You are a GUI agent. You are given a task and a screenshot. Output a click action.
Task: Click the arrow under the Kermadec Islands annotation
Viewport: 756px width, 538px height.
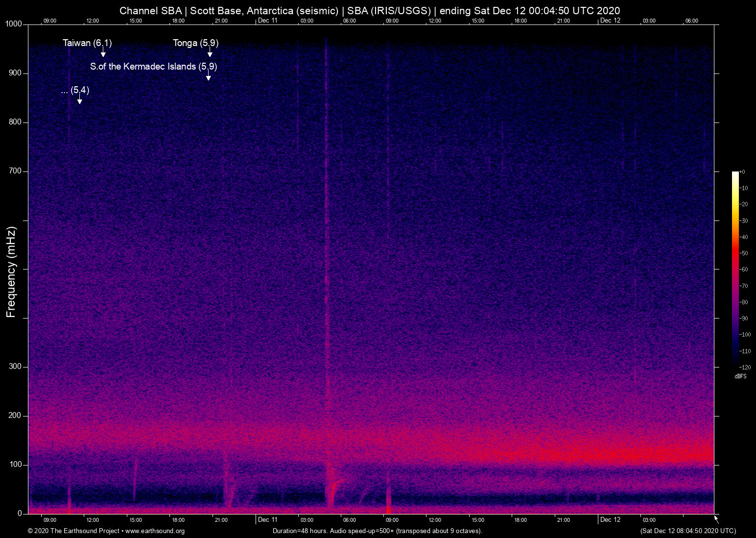click(208, 76)
